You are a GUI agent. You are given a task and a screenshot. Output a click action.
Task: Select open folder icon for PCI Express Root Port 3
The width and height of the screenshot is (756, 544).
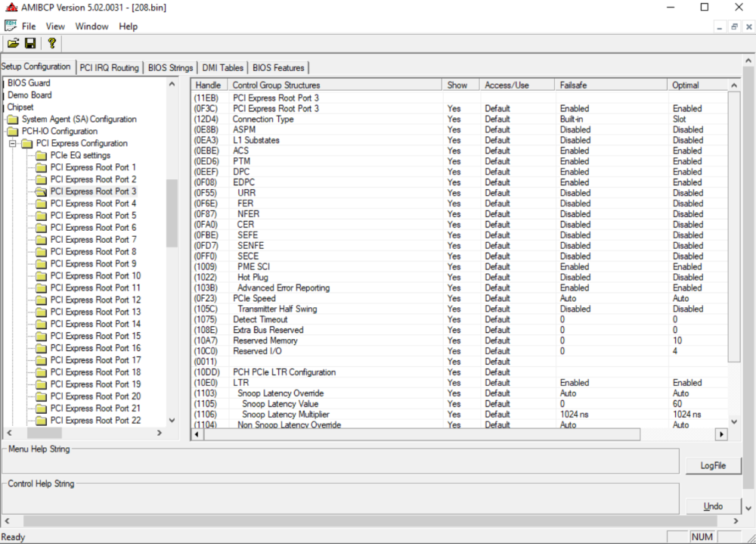tap(42, 191)
